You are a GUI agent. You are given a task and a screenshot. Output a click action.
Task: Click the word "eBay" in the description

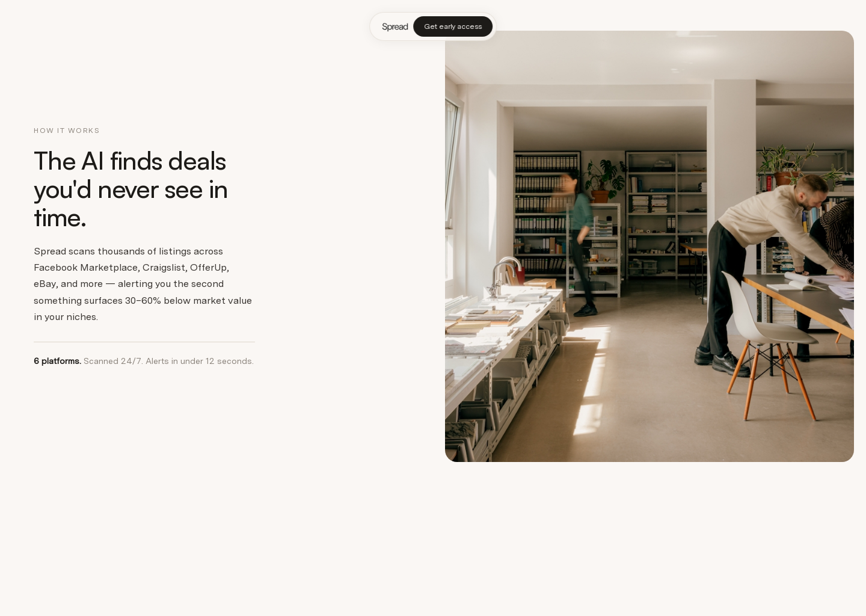click(45, 284)
